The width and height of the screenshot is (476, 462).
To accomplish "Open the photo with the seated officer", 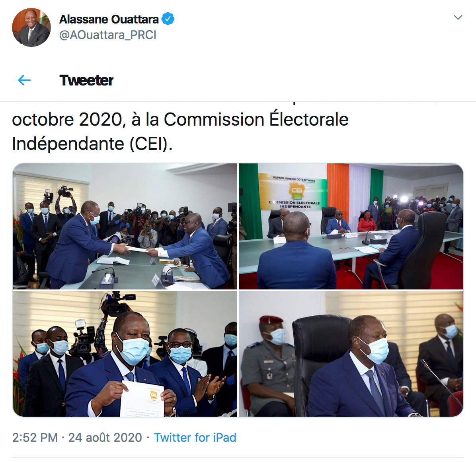I will [x=351, y=354].
